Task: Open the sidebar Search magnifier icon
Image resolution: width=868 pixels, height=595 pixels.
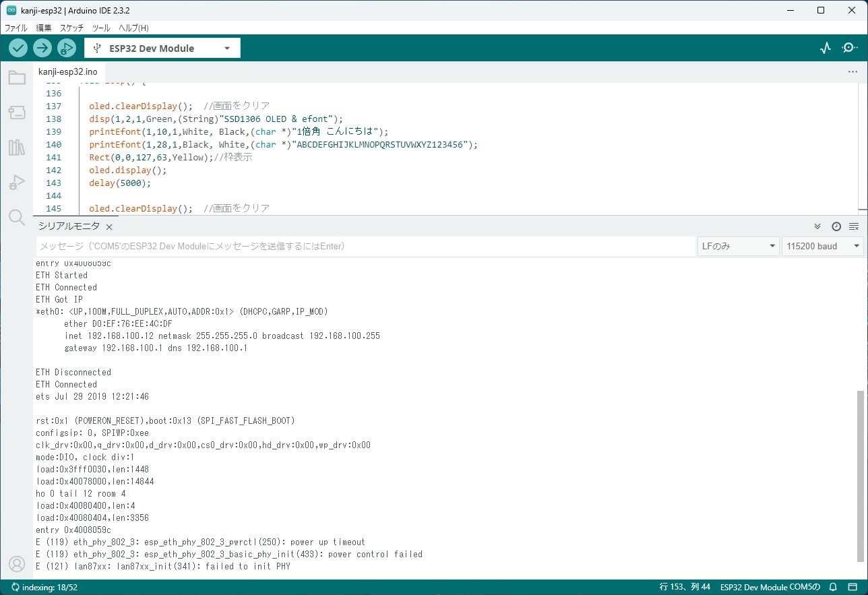Action: pos(17,217)
